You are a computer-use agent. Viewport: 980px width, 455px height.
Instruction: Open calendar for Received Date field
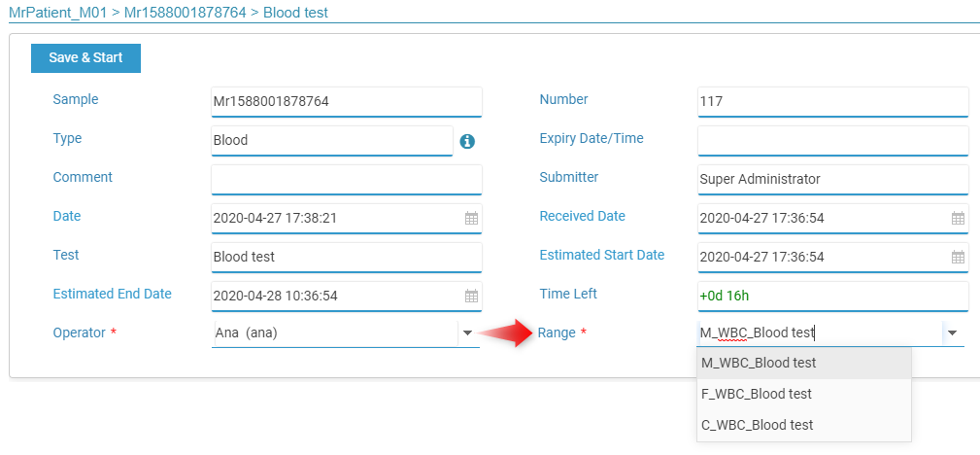[x=958, y=219]
